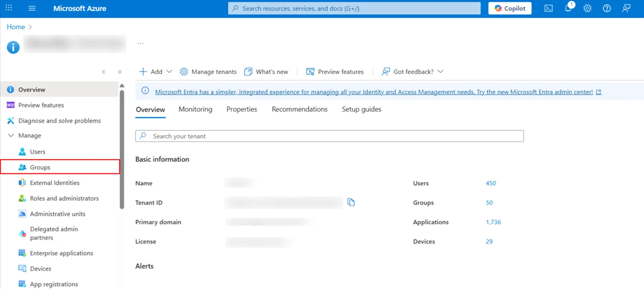Screen dimensions: 644x289
Task: Click the Microsoft Azure title
Action: 80,8
